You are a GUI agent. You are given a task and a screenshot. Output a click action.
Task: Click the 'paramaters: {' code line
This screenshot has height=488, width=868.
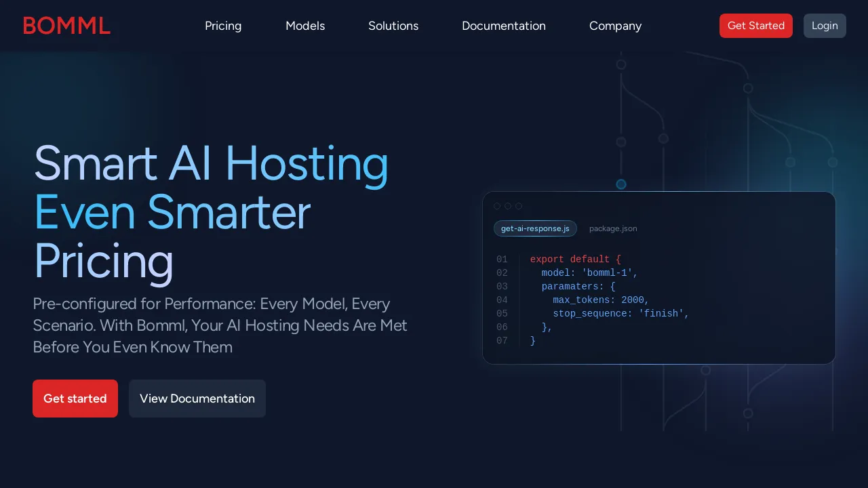tap(578, 287)
